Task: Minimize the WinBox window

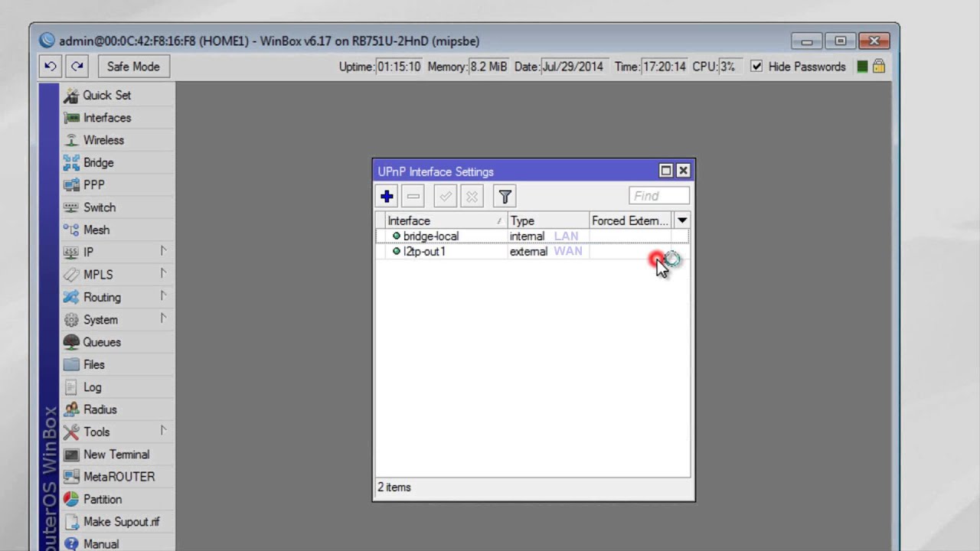Action: 807,41
